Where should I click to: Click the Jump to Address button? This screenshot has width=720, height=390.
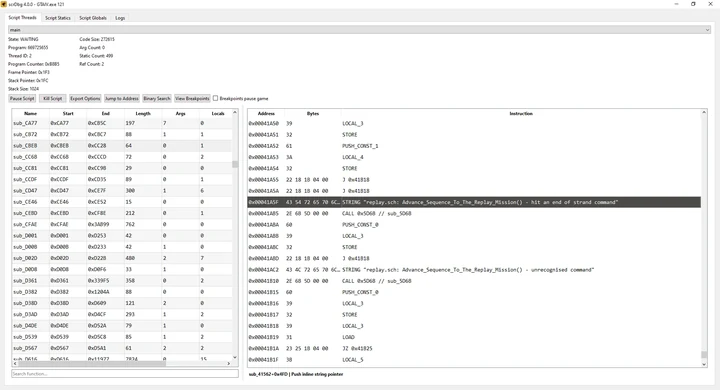122,98
